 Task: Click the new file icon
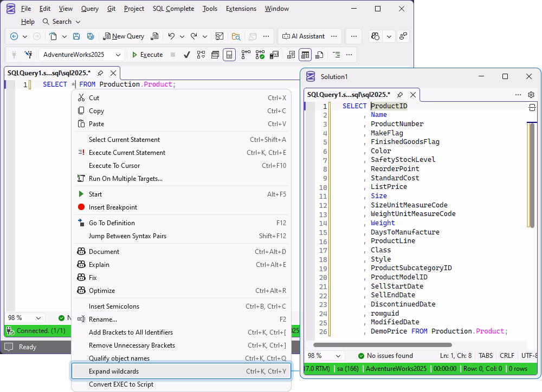click(x=53, y=36)
